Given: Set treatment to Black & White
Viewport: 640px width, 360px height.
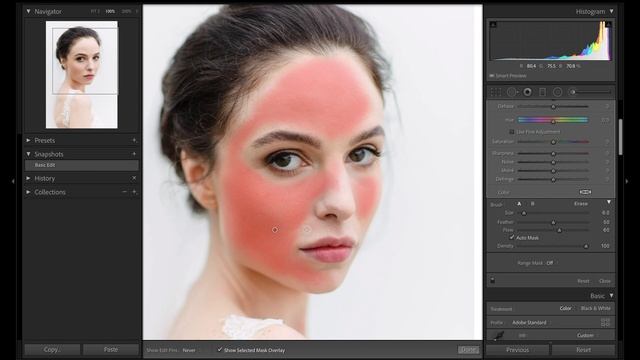Looking at the screenshot, I should [596, 308].
